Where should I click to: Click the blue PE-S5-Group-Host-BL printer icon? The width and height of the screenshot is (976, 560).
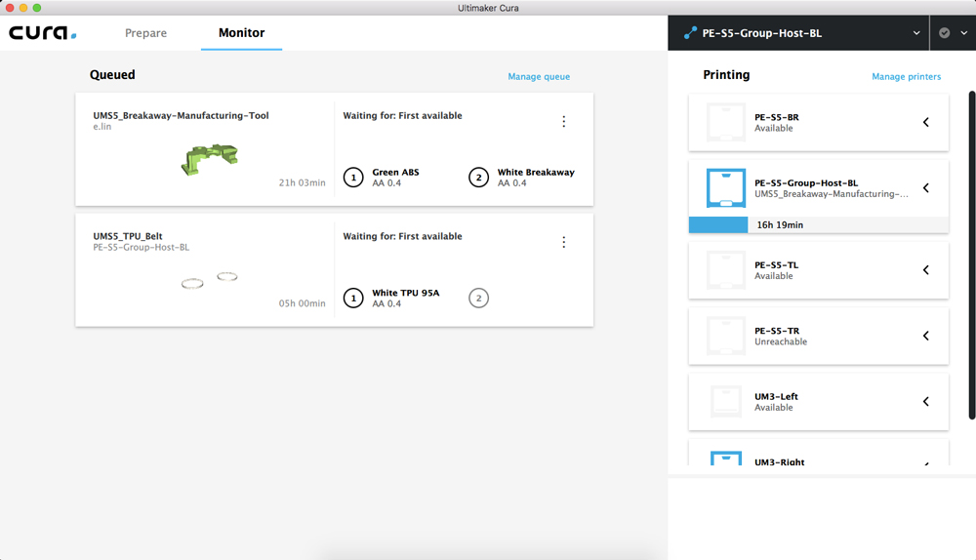725,188
